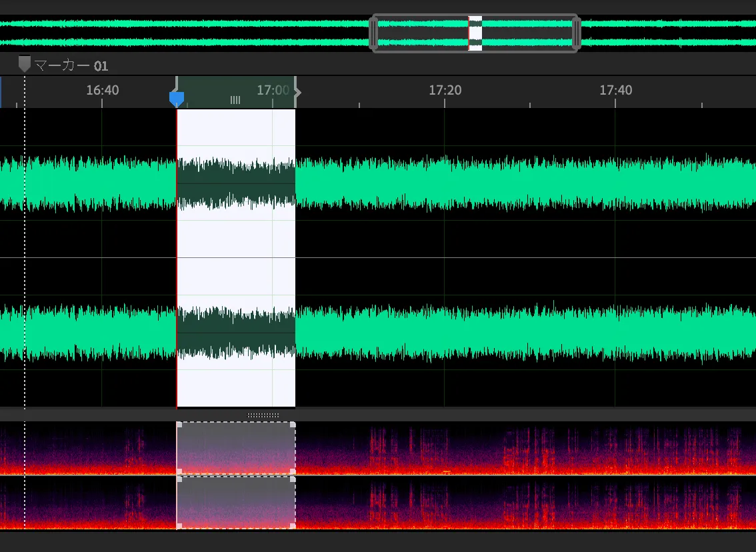Click bottom-right handle of lower spectral selection
Screen dimensions: 756x552
click(x=293, y=526)
